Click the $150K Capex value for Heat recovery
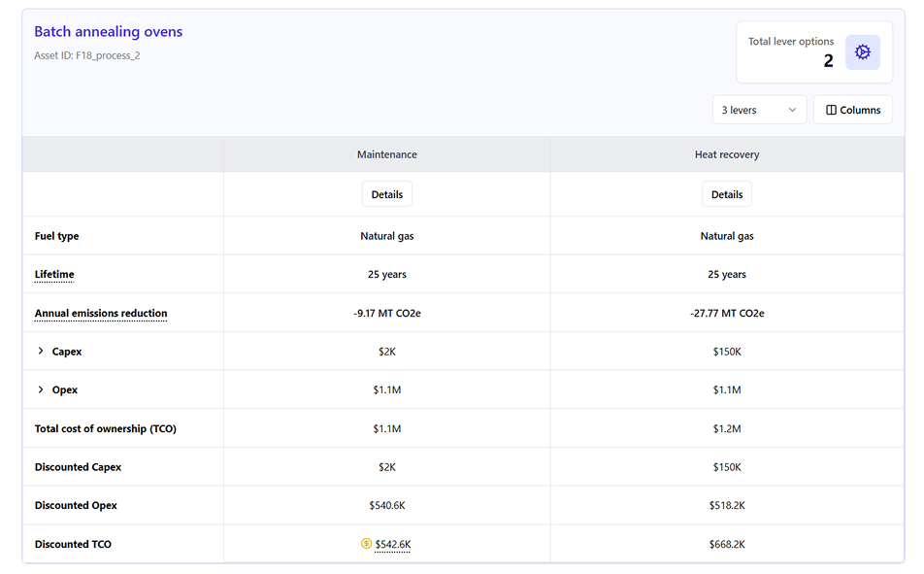Image resolution: width=924 pixels, height=574 pixels. click(x=727, y=352)
